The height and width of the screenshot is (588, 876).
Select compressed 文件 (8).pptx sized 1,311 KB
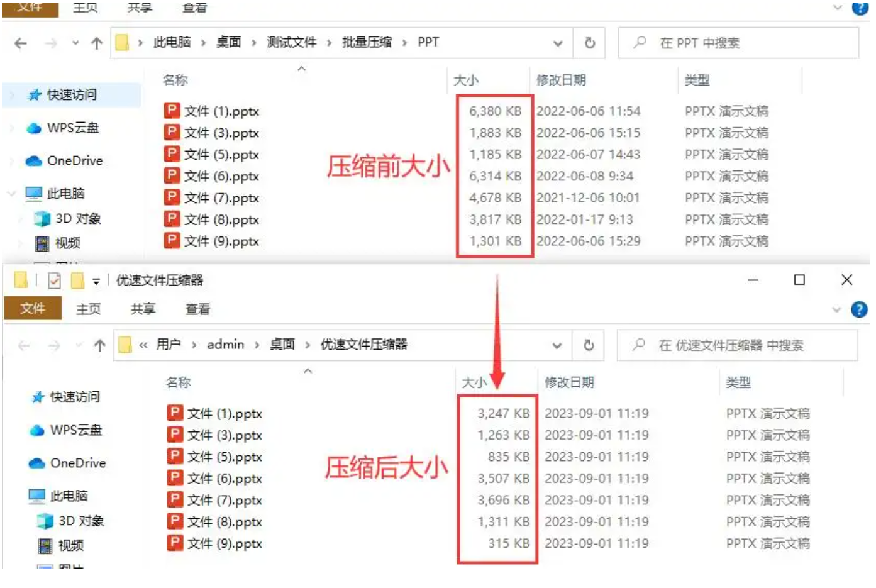coord(214,522)
